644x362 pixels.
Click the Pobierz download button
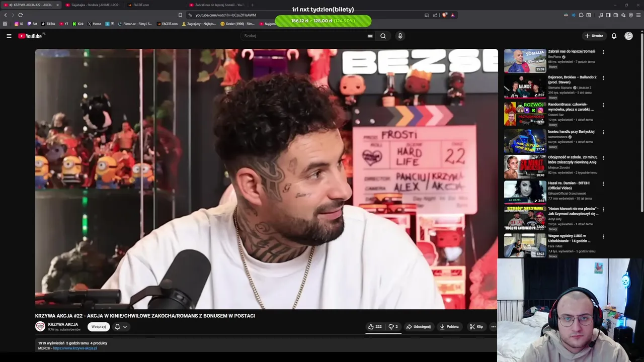pyautogui.click(x=449, y=327)
